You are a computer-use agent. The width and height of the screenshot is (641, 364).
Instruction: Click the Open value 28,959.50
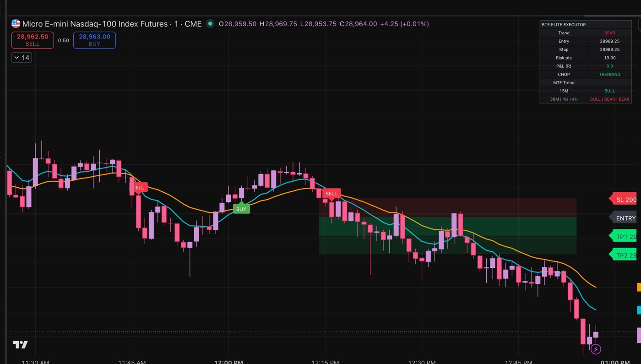tap(240, 24)
